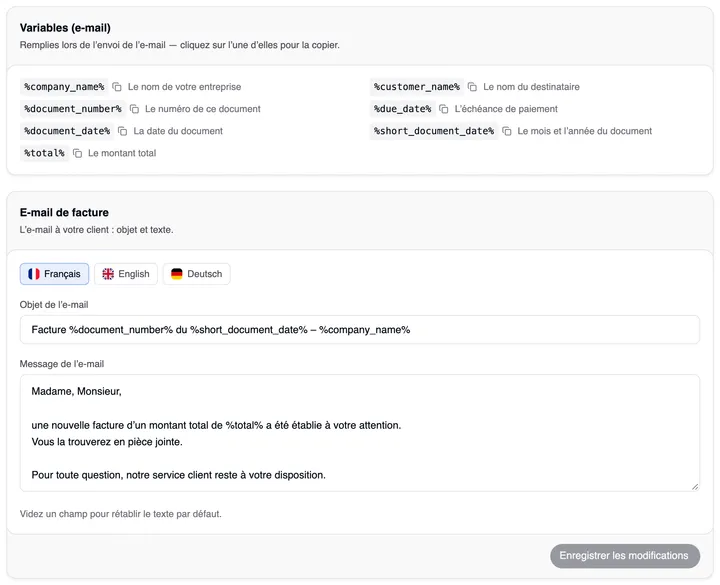
Task: Click the text 'Le nom du destinataire'
Action: pos(531,87)
